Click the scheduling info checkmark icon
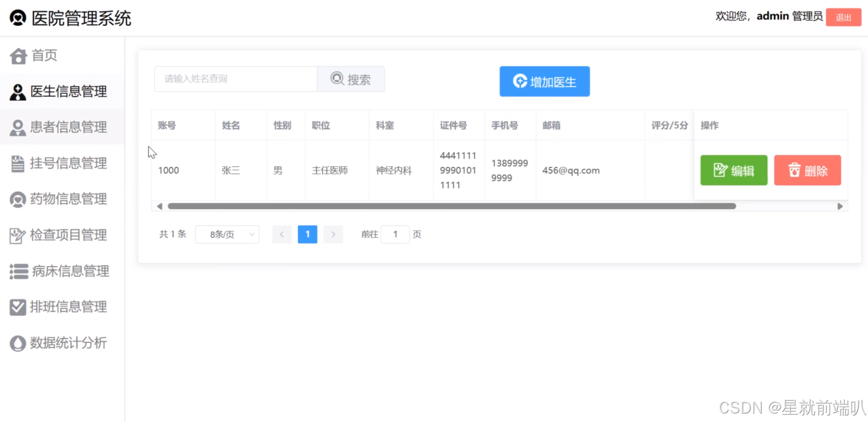Viewport: 868px width, 422px height. [x=17, y=307]
